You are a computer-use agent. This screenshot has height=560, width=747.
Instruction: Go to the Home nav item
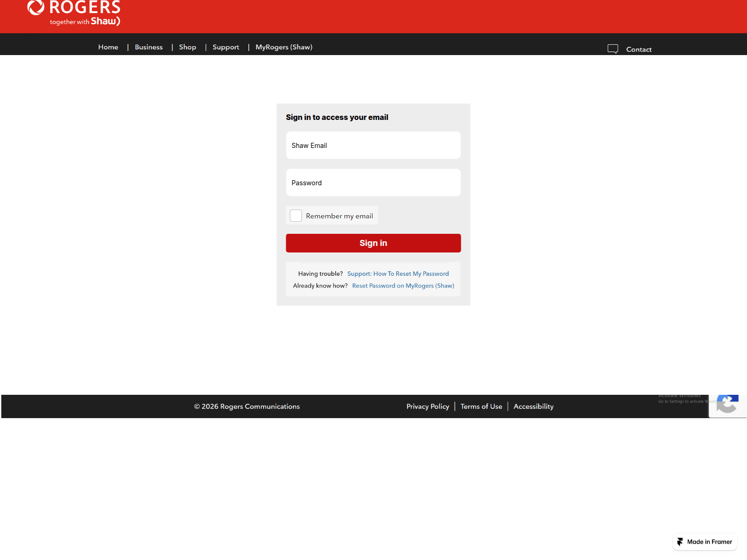pos(108,47)
